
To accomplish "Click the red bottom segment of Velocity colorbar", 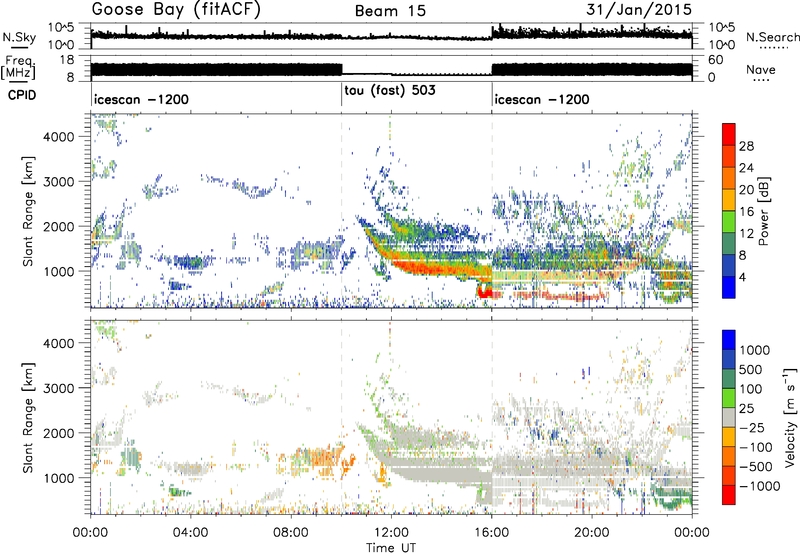I will point(729,495).
